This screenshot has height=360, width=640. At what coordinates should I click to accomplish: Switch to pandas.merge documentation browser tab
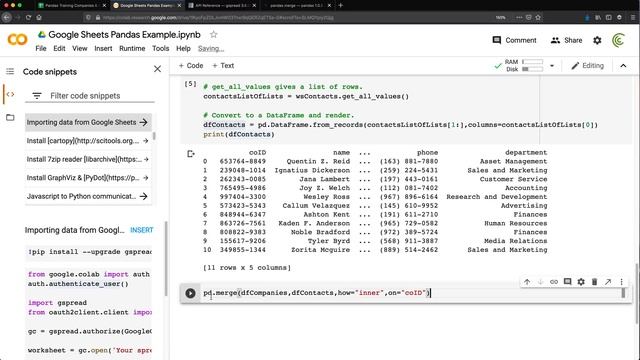297,5
